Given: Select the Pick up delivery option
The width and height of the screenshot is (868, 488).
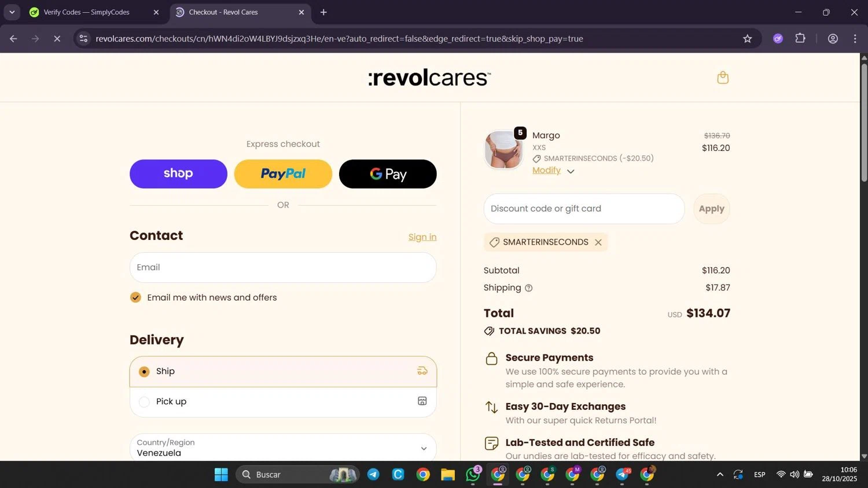Looking at the screenshot, I should point(283,402).
